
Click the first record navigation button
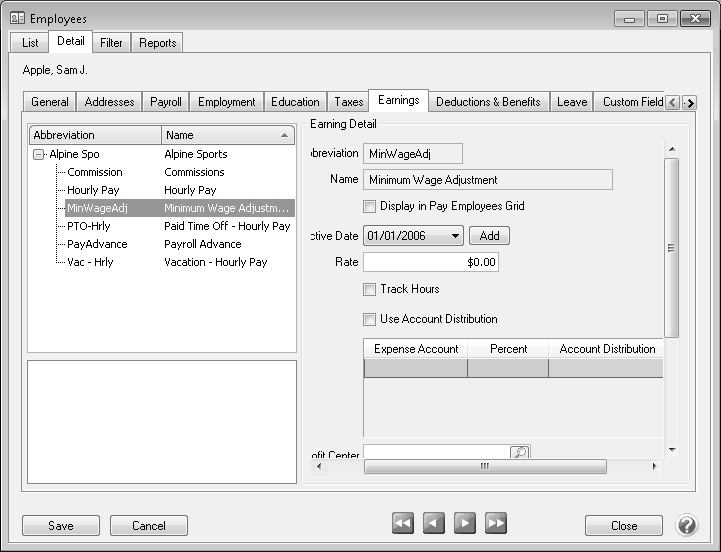point(403,524)
